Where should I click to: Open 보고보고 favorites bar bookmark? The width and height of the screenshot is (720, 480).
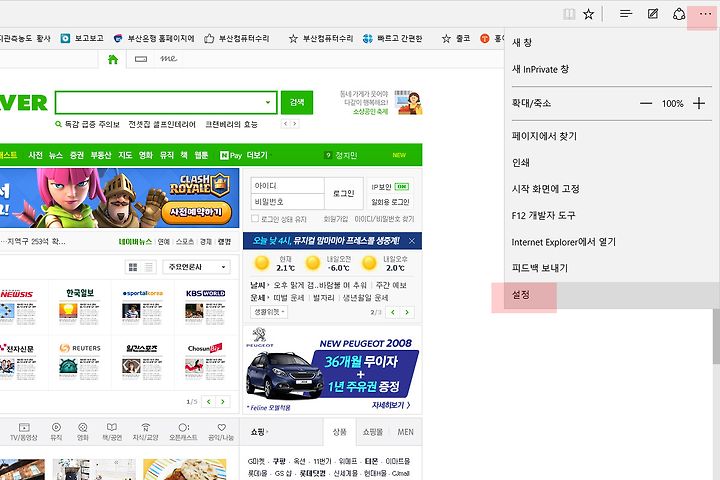tap(82, 39)
